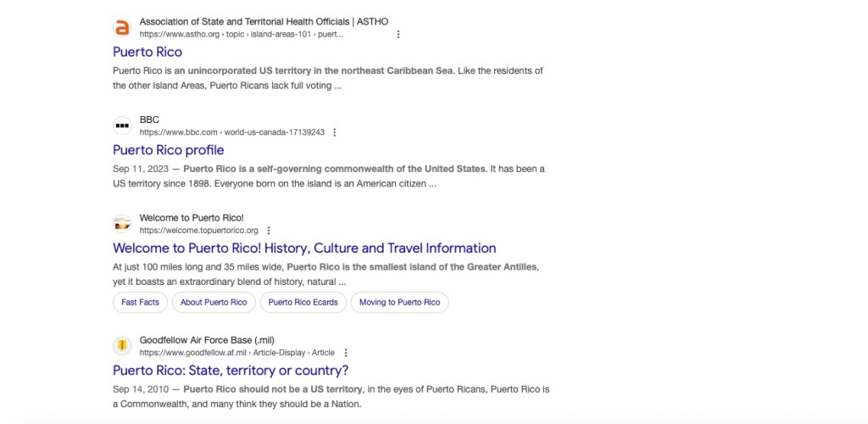Open the three-dot menu for ASTHO result
The height and width of the screenshot is (424, 868).
[398, 34]
